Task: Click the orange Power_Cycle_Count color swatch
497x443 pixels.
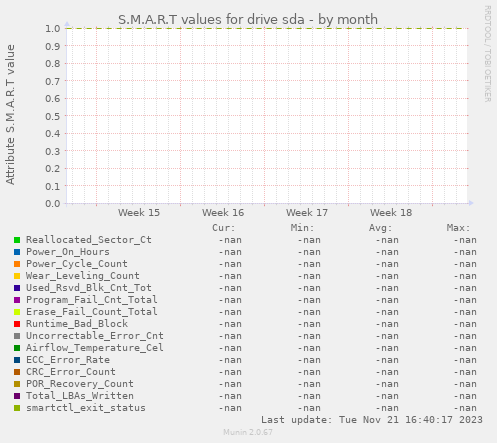Action: point(17,264)
